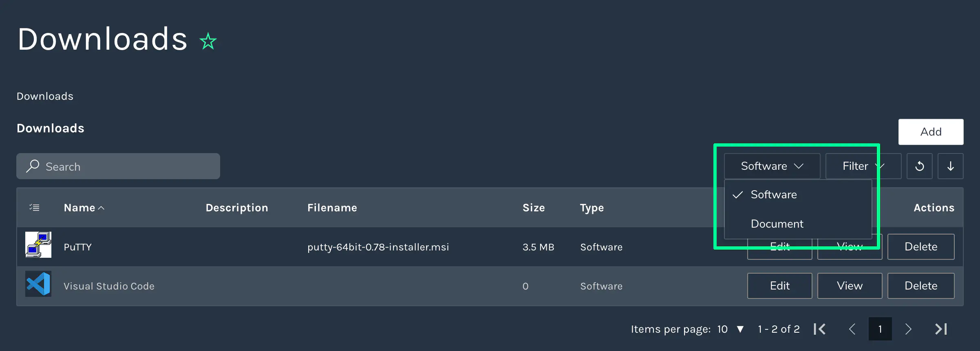
Task: Click the refresh icon button
Action: click(x=919, y=166)
